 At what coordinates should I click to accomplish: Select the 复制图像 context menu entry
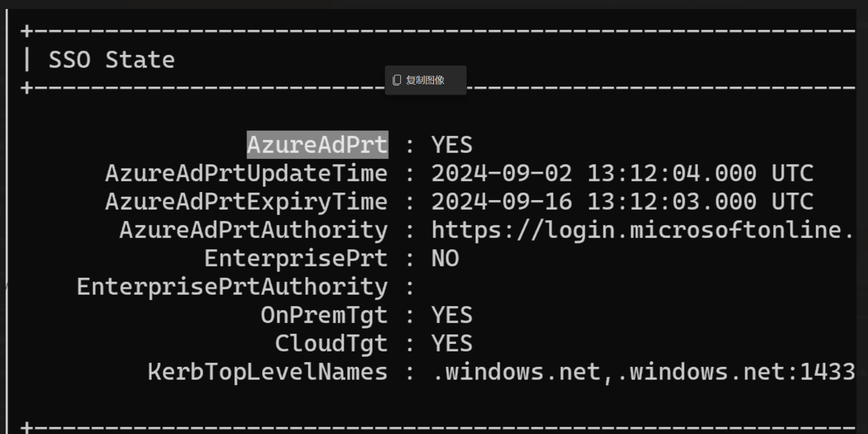point(425,80)
